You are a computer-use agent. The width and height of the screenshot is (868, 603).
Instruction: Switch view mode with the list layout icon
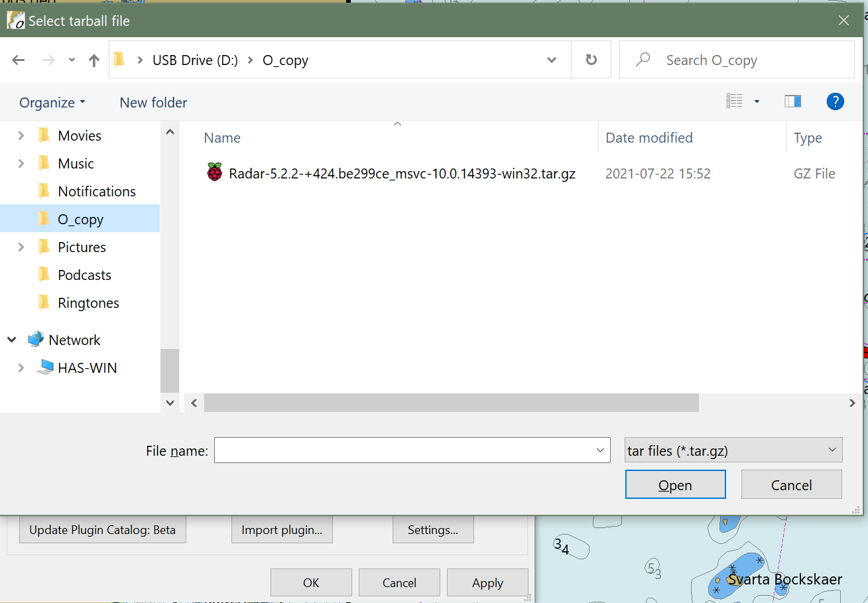(x=735, y=100)
